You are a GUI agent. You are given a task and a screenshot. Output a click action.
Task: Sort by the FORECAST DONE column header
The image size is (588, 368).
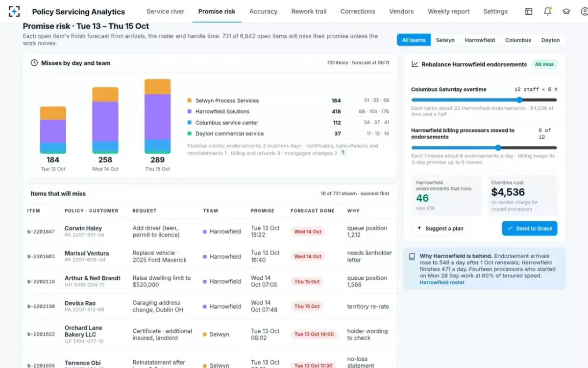(313, 210)
